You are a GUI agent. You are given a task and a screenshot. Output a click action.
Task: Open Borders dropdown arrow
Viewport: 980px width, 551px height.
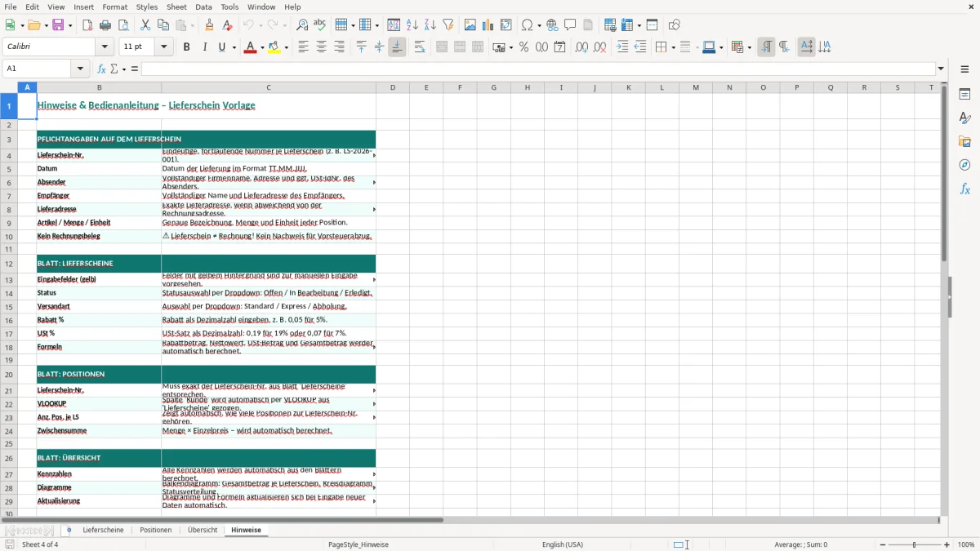(673, 47)
